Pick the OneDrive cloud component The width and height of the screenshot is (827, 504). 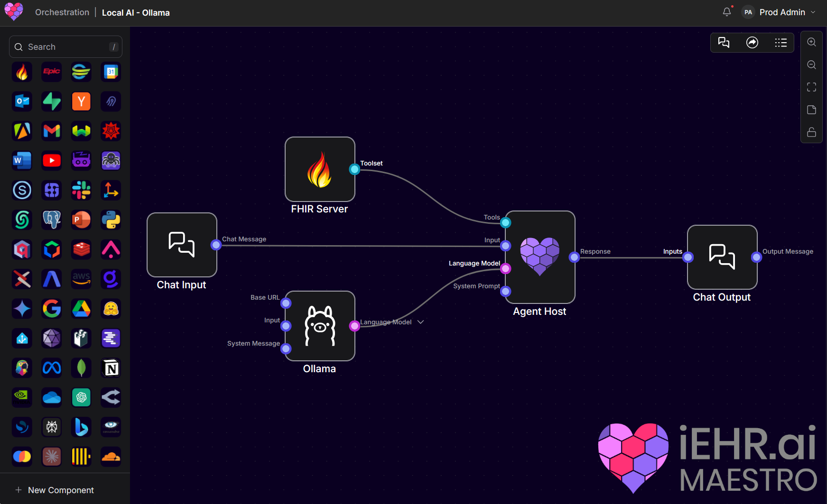coord(52,397)
